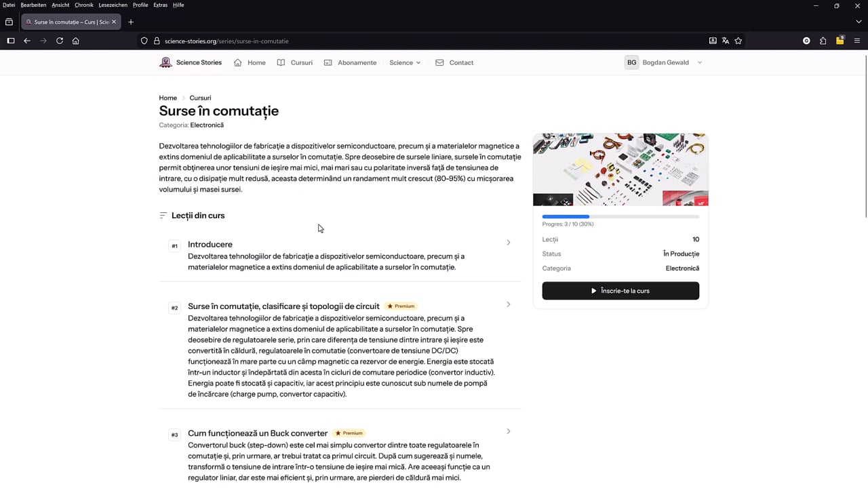Viewport: 868px width, 488px height.
Task: Click the Science Stories logo icon
Action: 165,62
